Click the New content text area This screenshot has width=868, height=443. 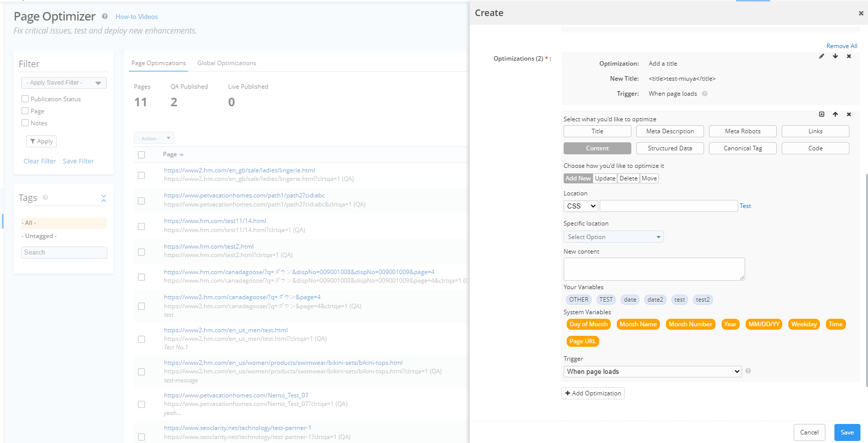pyautogui.click(x=654, y=269)
